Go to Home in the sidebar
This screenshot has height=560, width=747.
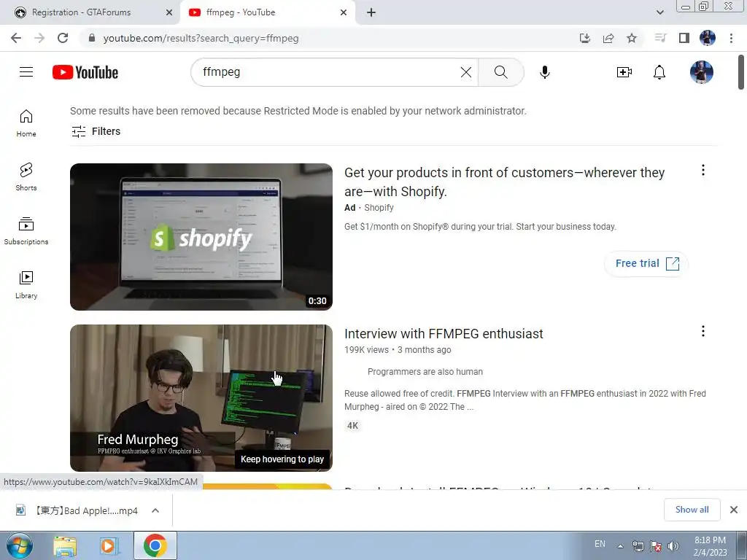point(26,123)
